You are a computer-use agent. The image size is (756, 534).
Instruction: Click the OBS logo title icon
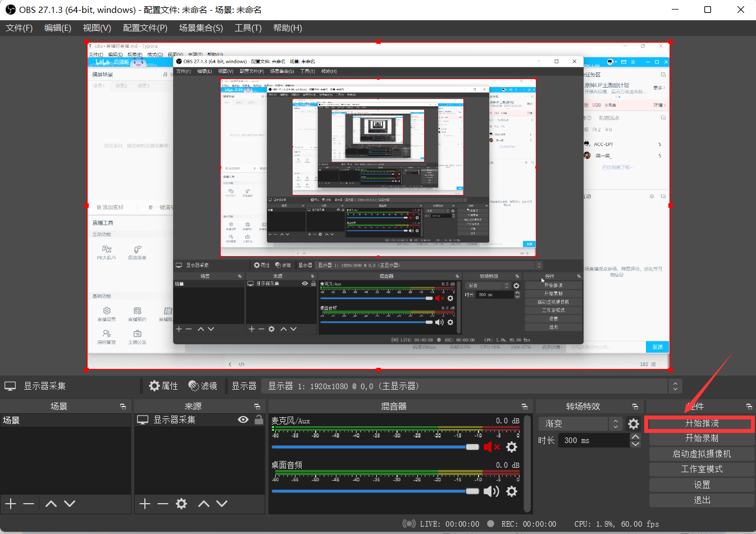pyautogui.click(x=10, y=10)
